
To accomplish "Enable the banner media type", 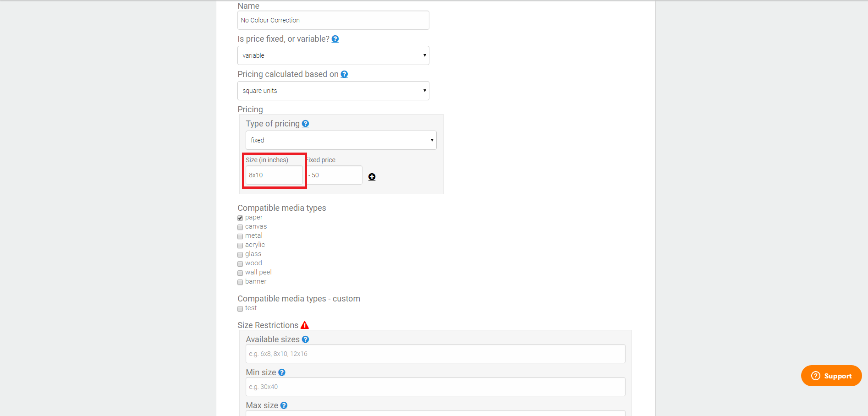I will pyautogui.click(x=240, y=282).
